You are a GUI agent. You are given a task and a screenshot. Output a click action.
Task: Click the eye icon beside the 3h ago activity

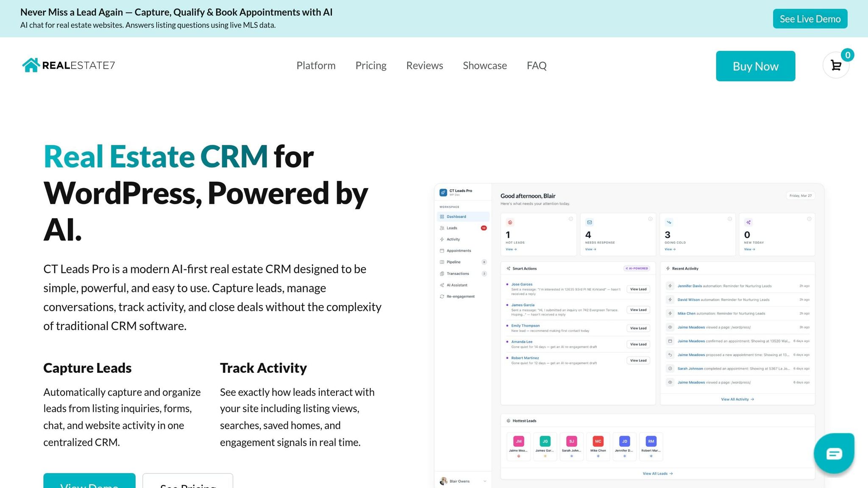coord(670,327)
